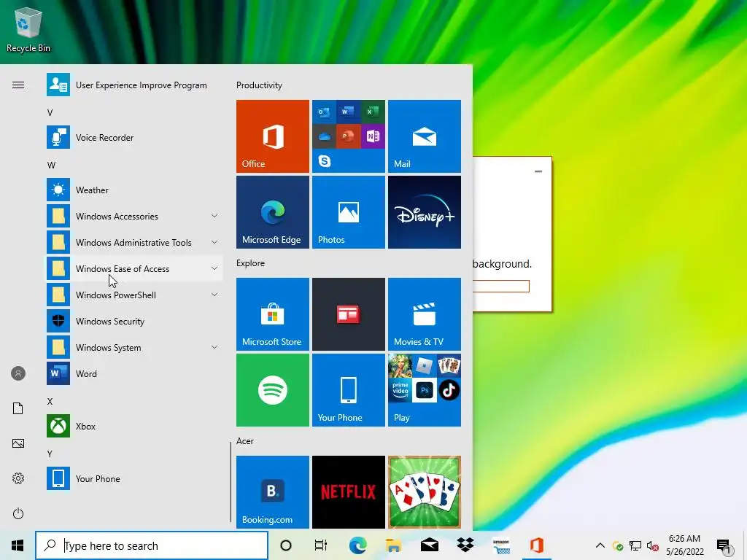Jump to letter V section header
The height and width of the screenshot is (560, 747).
(x=50, y=113)
